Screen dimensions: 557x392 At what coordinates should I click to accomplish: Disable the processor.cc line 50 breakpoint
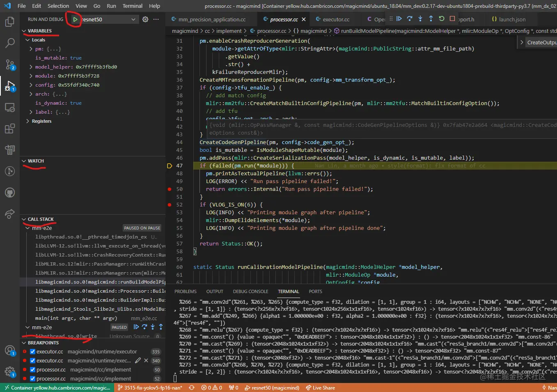click(x=33, y=370)
